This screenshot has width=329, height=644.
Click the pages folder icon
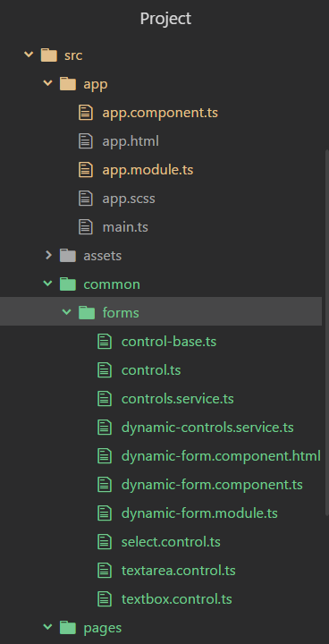click(68, 628)
